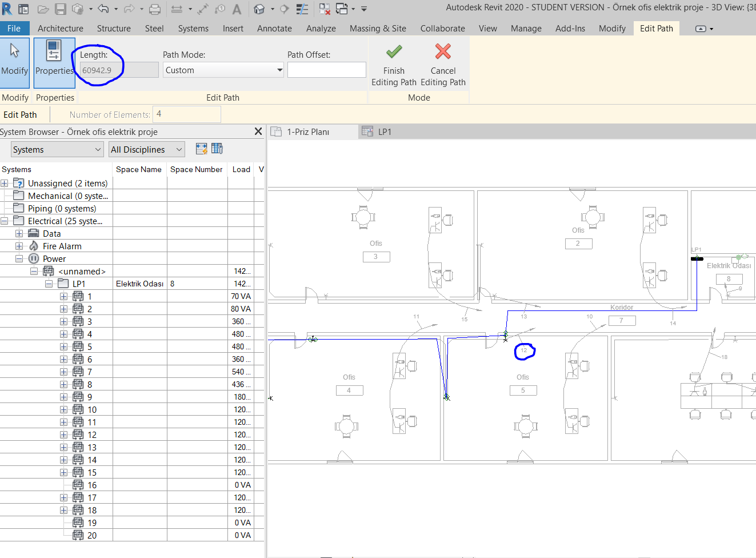Screen dimensions: 756x558
Task: Switch to the Analyze ribbon tab
Action: (321, 29)
